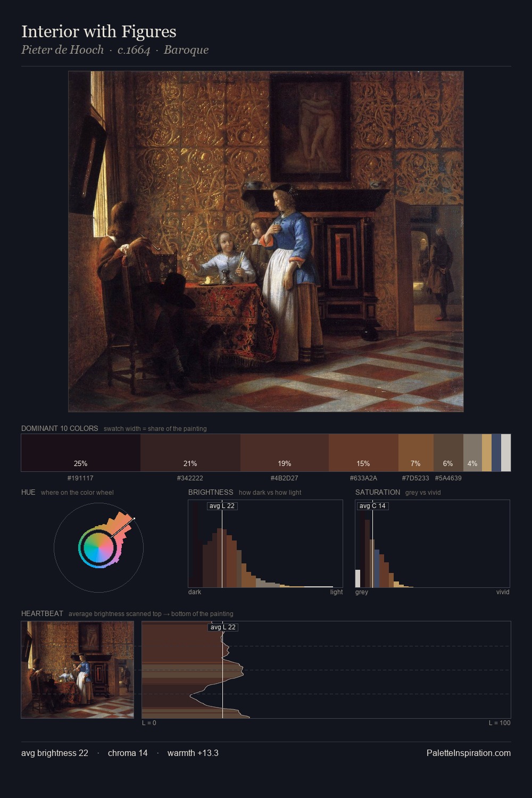Screen dimensions: 532x798
Task: Click the #7D5233 swatch labeled 7%
Action: coord(416,453)
